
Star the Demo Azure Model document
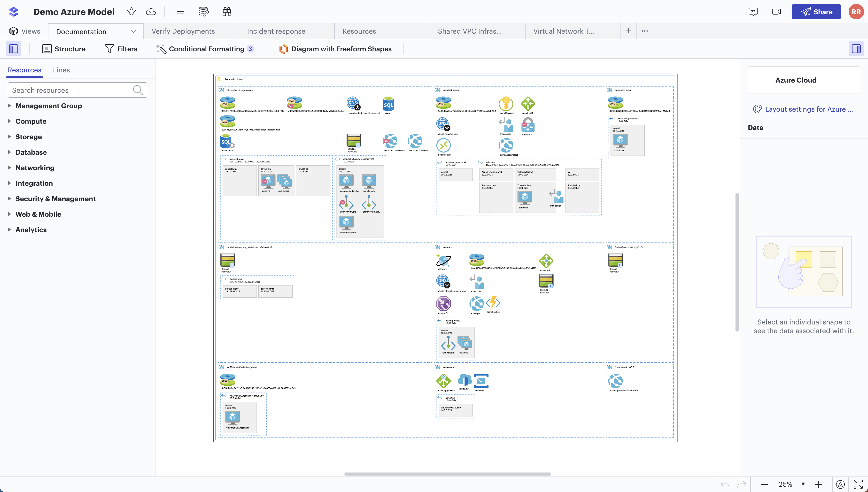pyautogui.click(x=132, y=12)
